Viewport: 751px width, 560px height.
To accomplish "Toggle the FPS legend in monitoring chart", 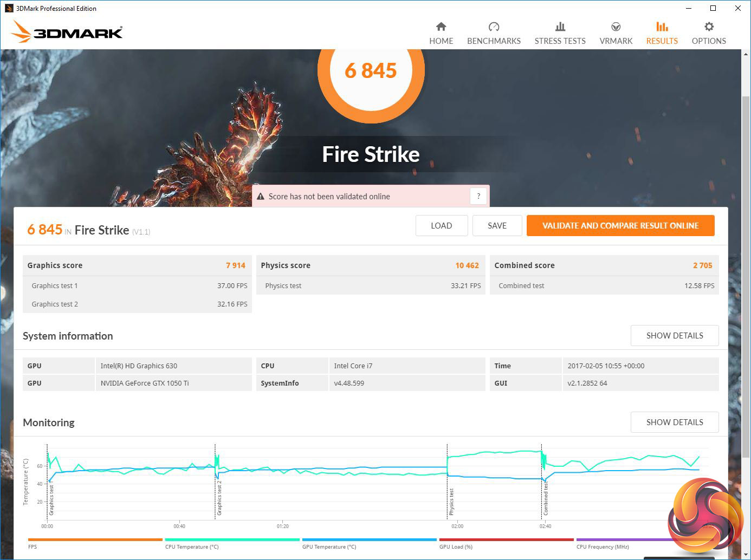I will 95,540.
